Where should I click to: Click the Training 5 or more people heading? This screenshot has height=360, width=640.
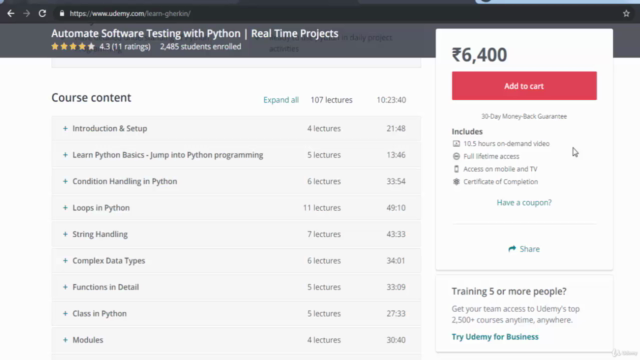coord(509,291)
